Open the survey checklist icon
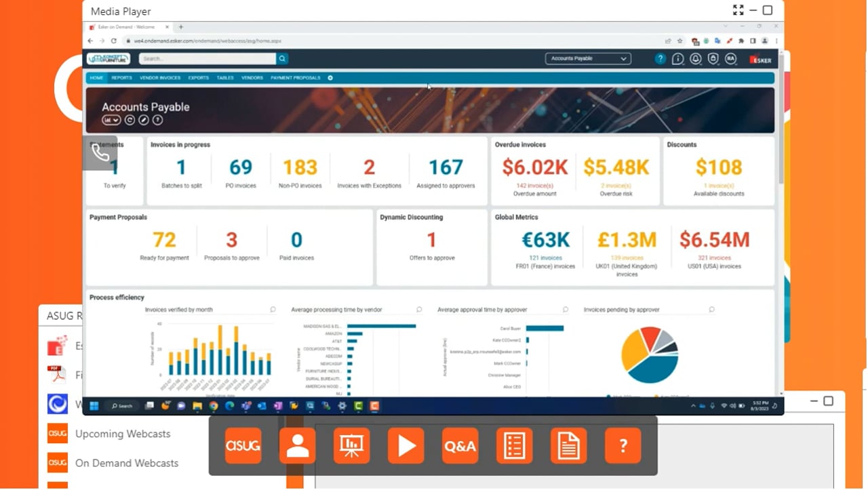868x490 pixels. 514,446
